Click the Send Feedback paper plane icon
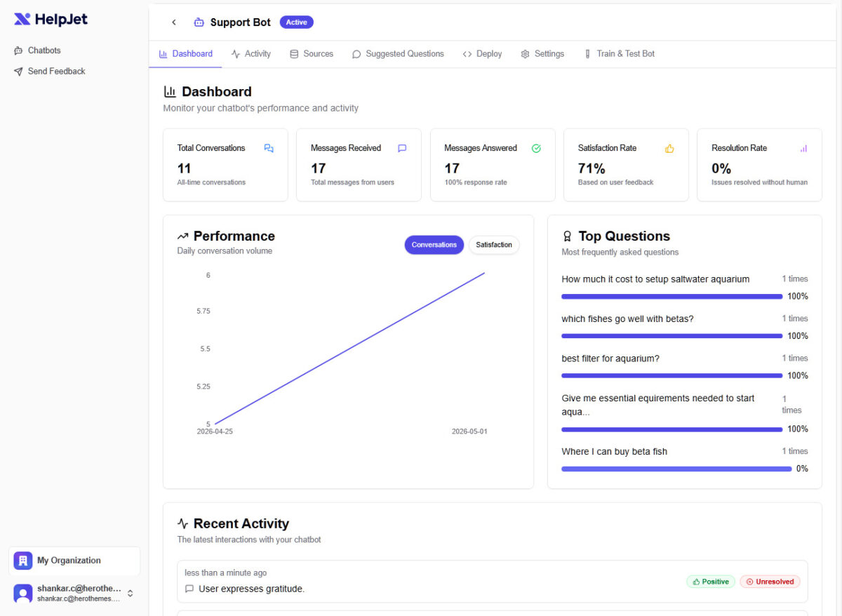The width and height of the screenshot is (842, 616). click(x=18, y=71)
